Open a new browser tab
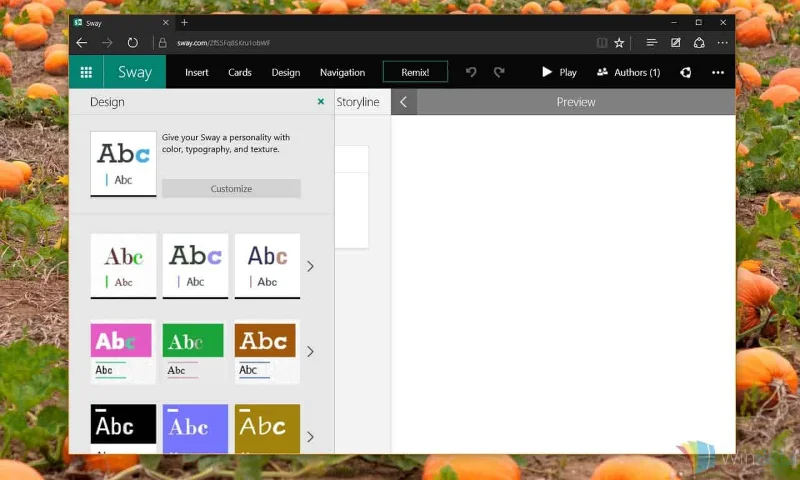This screenshot has width=800, height=480. [x=184, y=22]
